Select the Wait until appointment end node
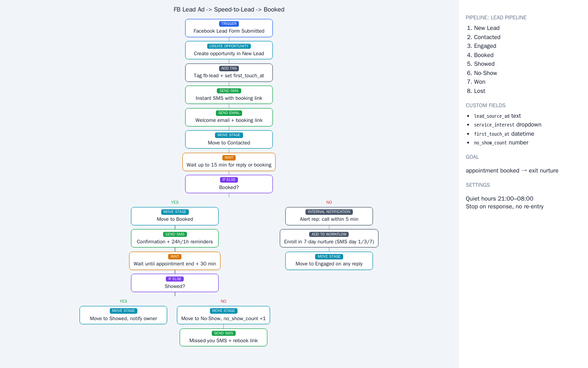This screenshot has height=368, width=588. click(x=175, y=261)
